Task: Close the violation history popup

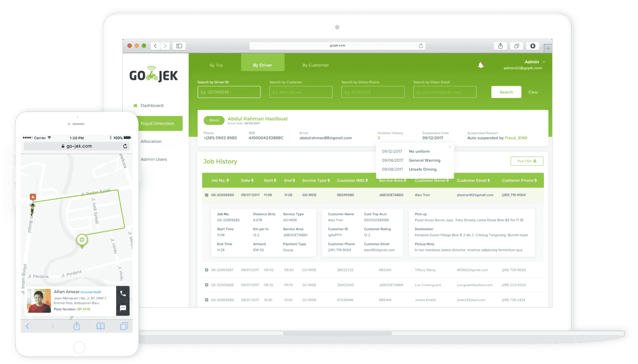Action: click(x=450, y=147)
